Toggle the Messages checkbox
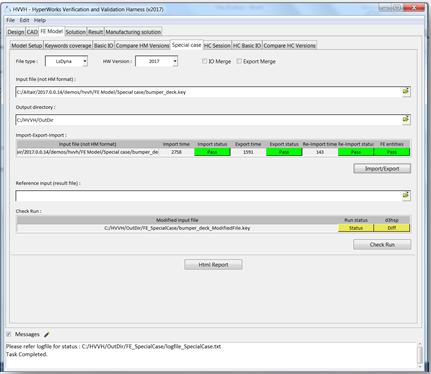The width and height of the screenshot is (431, 374). pyautogui.click(x=9, y=334)
